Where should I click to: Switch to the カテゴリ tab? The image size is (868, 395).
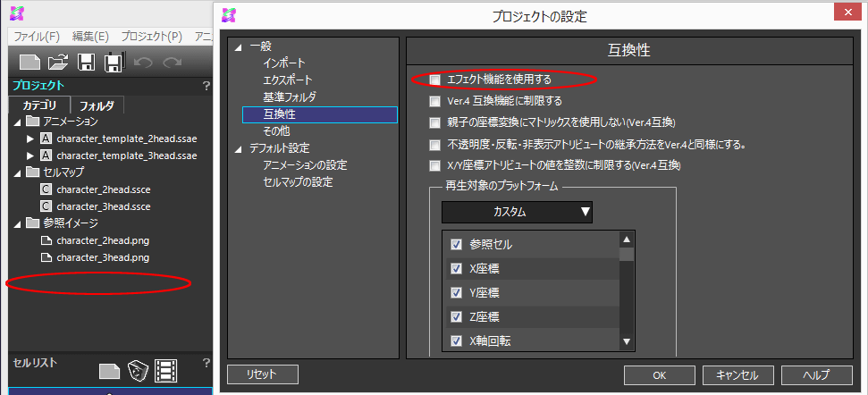[x=39, y=105]
